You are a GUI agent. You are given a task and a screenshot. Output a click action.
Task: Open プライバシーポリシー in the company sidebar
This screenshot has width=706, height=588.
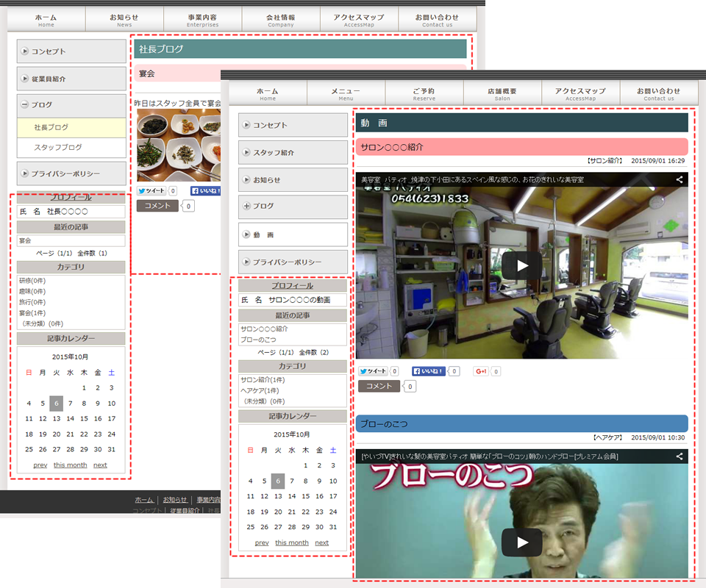tap(71, 173)
